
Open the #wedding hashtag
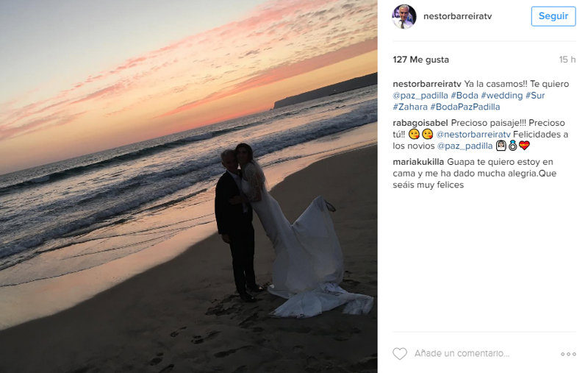(x=501, y=96)
